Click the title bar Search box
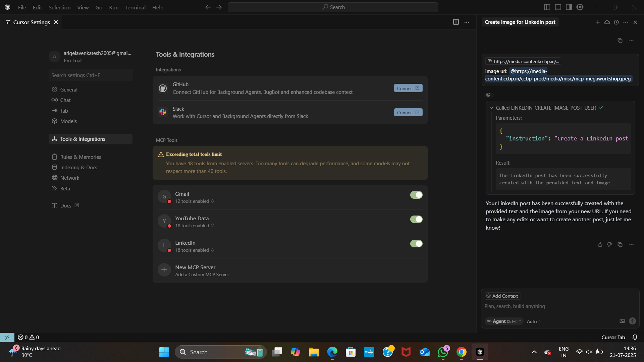Screen dimensions: 644x362 click(333, 7)
